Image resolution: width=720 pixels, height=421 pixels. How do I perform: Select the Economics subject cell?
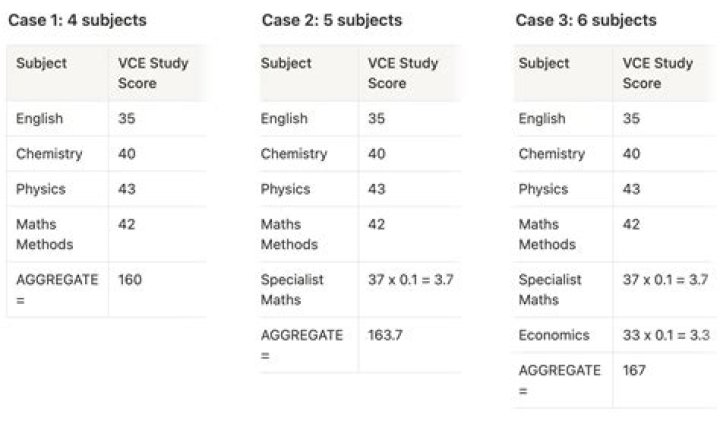554,335
